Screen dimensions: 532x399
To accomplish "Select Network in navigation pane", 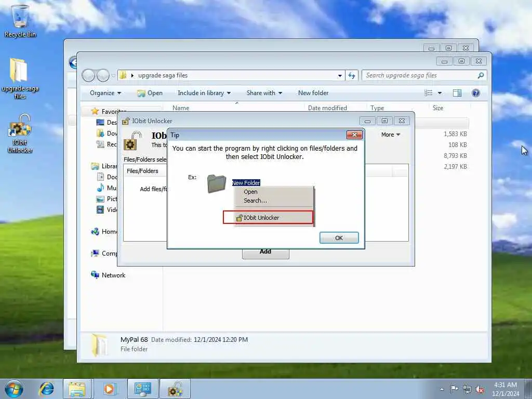I will (108, 275).
